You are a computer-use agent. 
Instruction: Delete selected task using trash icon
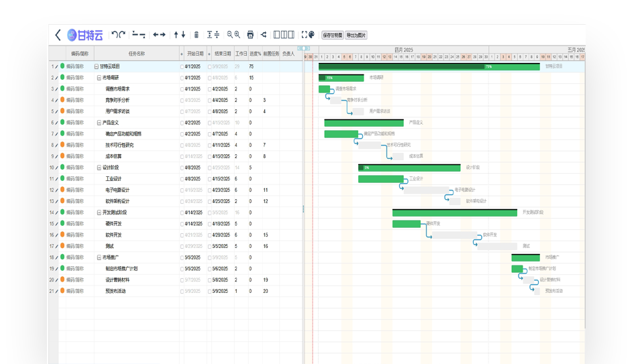[x=196, y=35]
